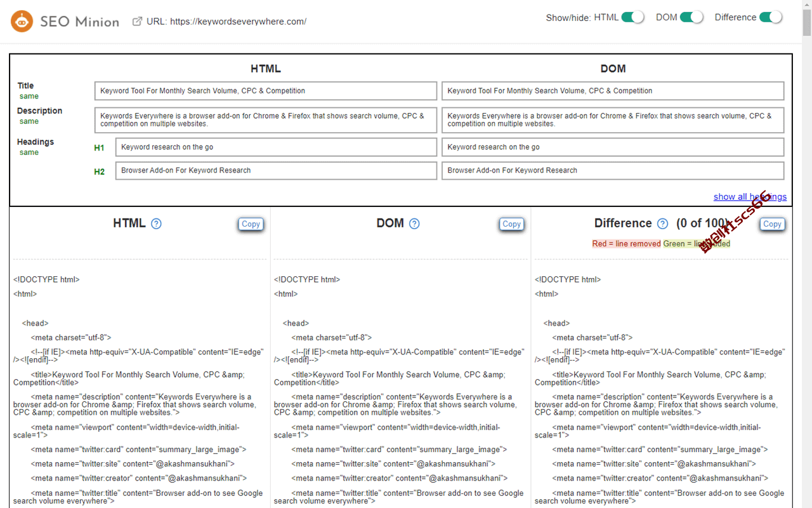
Task: Click the HTML H2 'Browser Add-on For Keyword Research' field
Action: point(276,171)
